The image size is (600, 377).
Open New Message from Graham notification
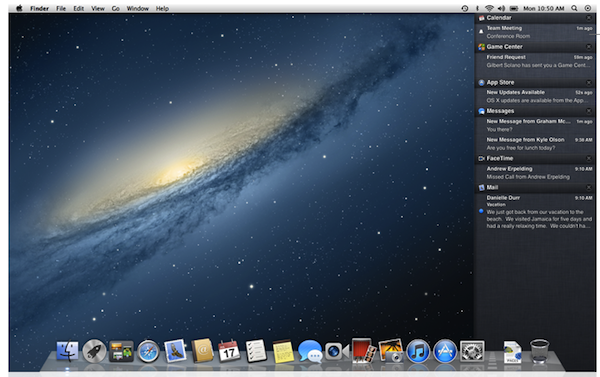pos(535,126)
